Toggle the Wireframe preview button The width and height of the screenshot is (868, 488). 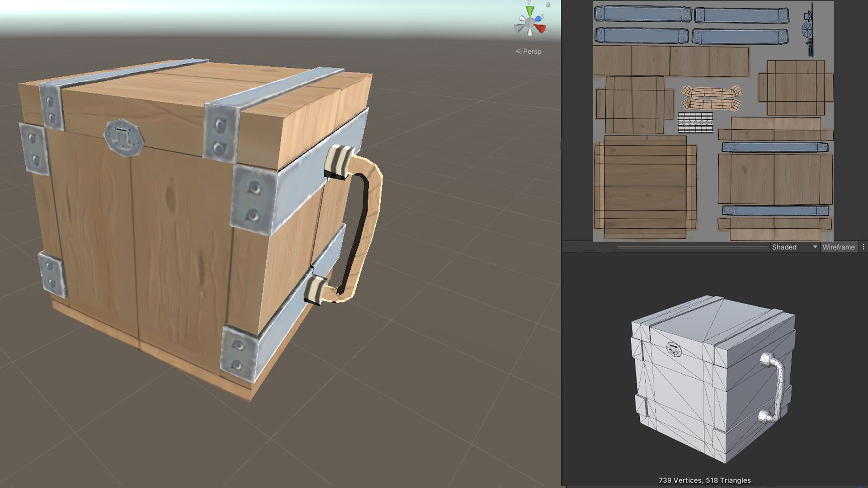(x=838, y=247)
